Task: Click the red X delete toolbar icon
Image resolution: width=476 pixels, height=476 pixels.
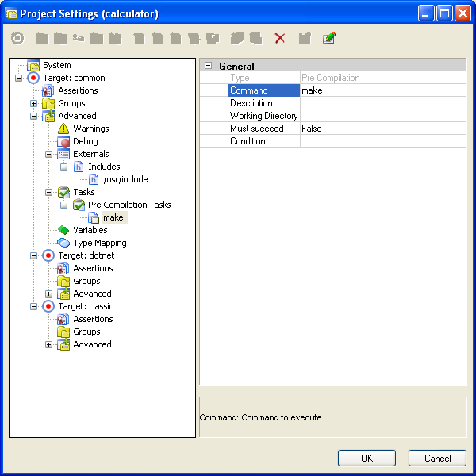Action: click(279, 38)
